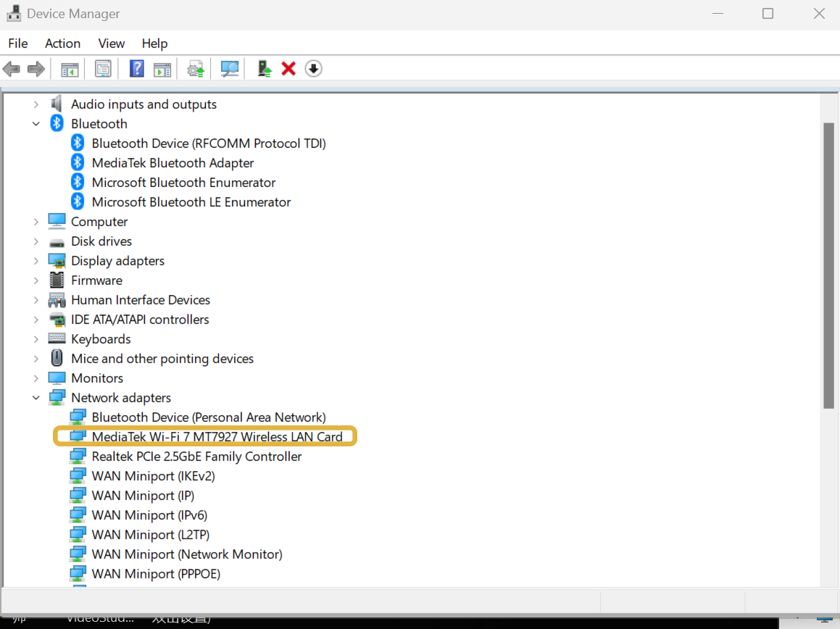Open the Help menu

[155, 43]
